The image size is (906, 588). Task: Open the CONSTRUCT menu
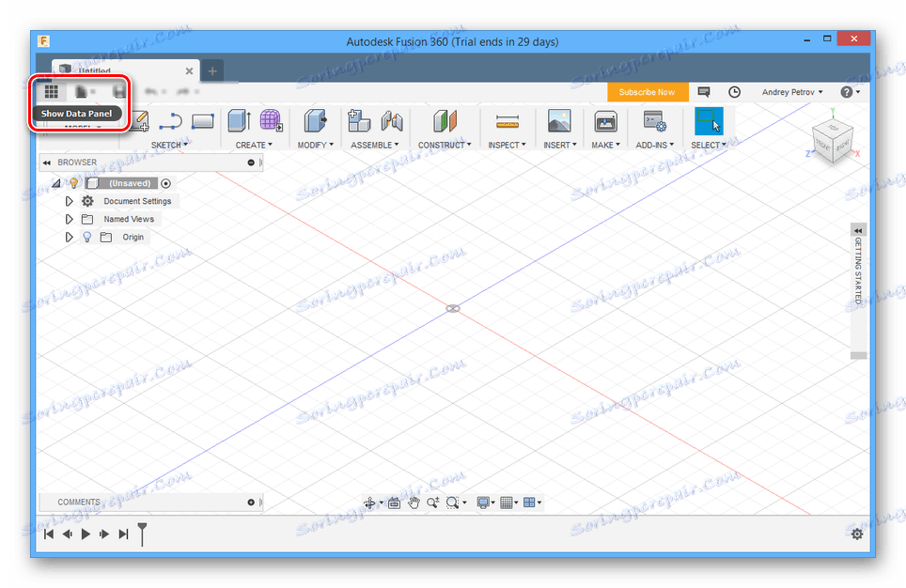point(445,145)
